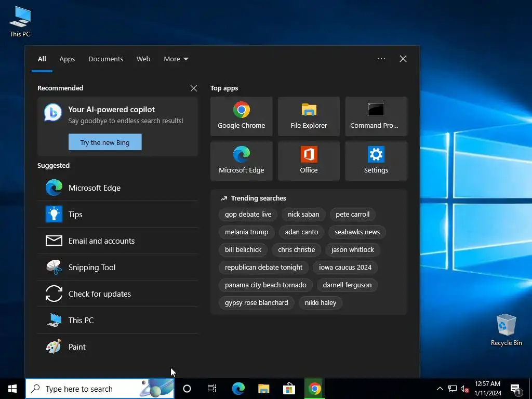532x399 pixels.
Task: Click the muted volume tray icon
Action: coord(465,389)
